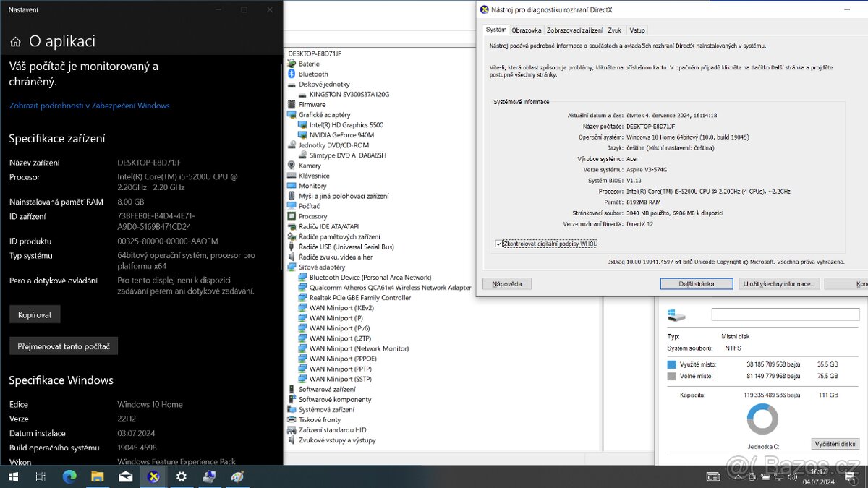Click the Kopírovat button in Settings
This screenshot has height=488, width=868.
[x=34, y=313]
